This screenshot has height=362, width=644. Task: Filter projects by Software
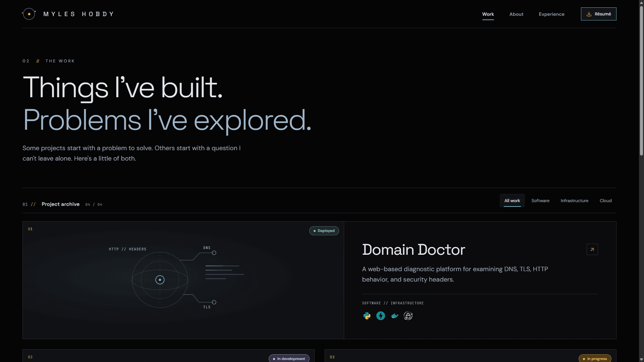540,200
